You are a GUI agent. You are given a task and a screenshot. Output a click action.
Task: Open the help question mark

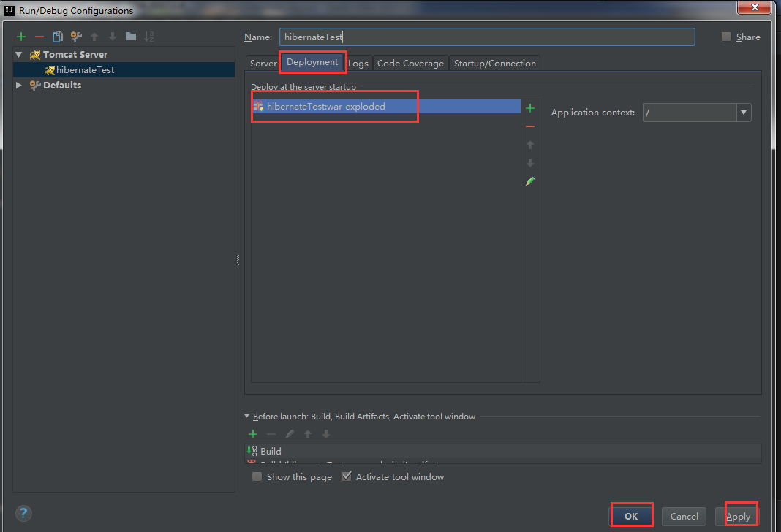point(23,513)
